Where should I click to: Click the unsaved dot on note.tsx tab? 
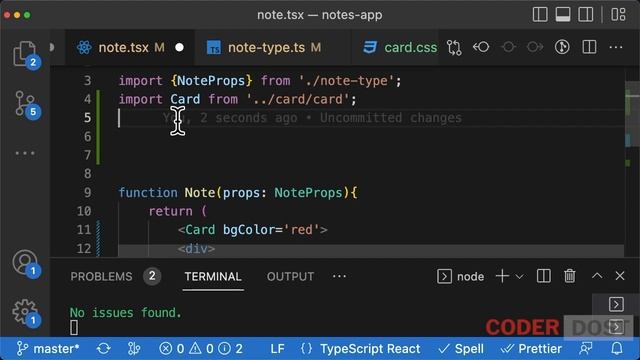[x=179, y=48]
